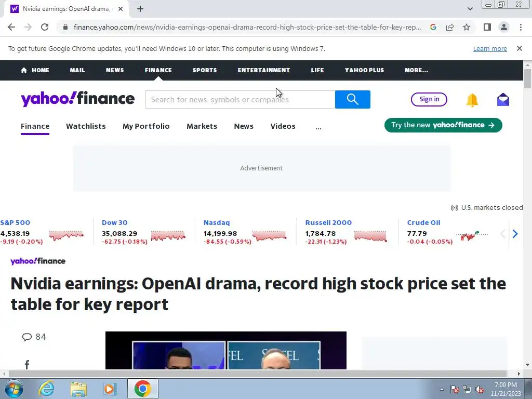Viewport: 532px width, 399px height.
Task: Click the vertical scrollbar down arrow
Action: coord(527,365)
